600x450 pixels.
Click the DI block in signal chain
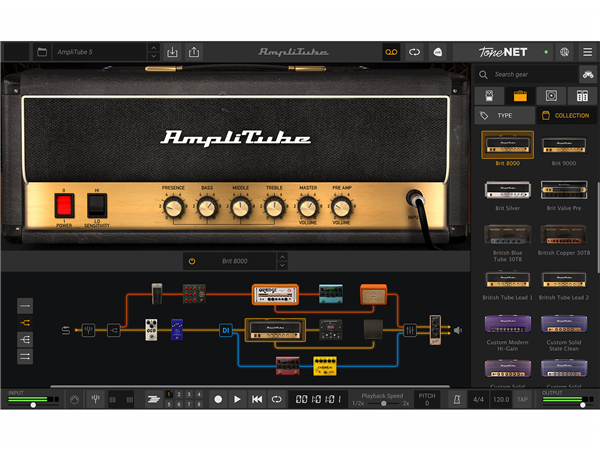[x=226, y=330]
